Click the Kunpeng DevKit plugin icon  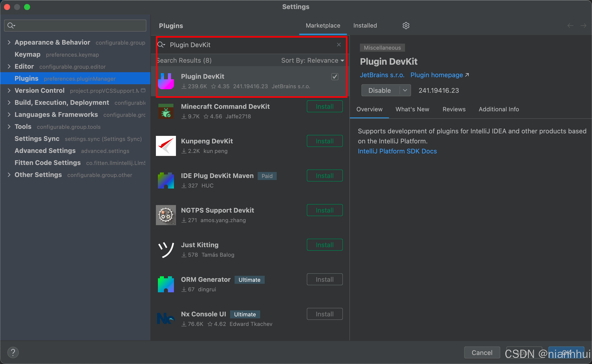pos(166,146)
